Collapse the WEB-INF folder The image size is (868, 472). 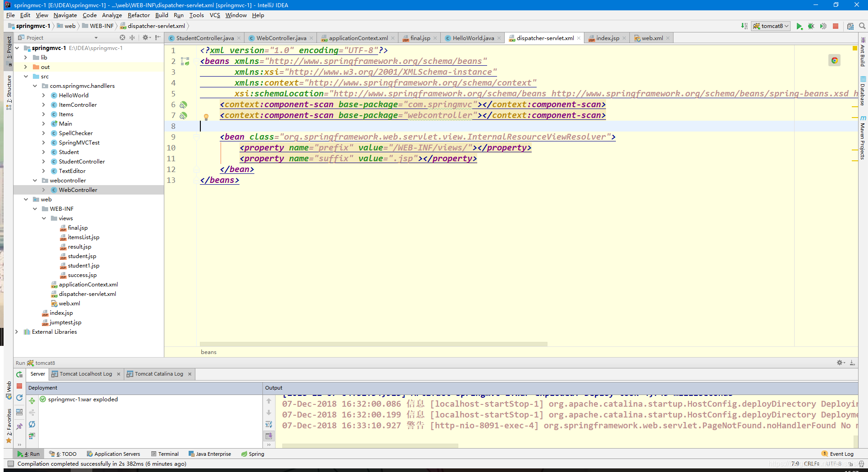(x=35, y=209)
